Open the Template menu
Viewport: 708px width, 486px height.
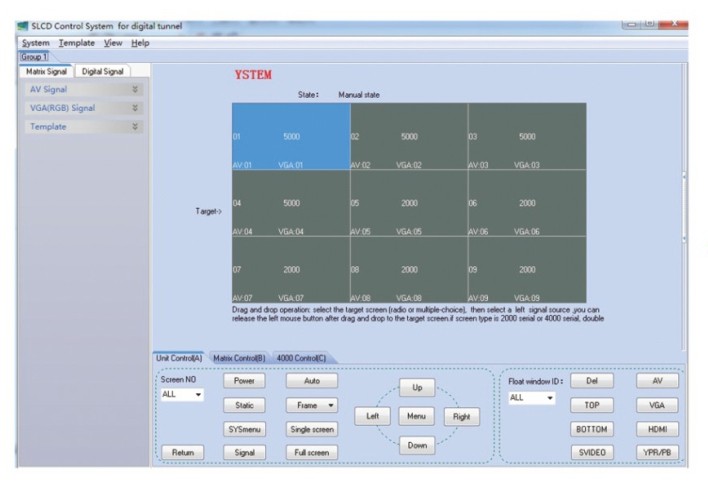point(76,43)
